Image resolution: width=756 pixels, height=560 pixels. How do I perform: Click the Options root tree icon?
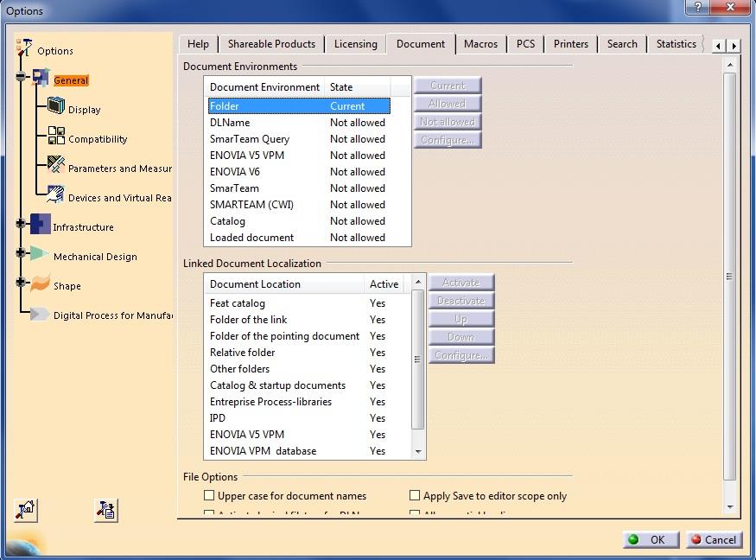pos(24,48)
